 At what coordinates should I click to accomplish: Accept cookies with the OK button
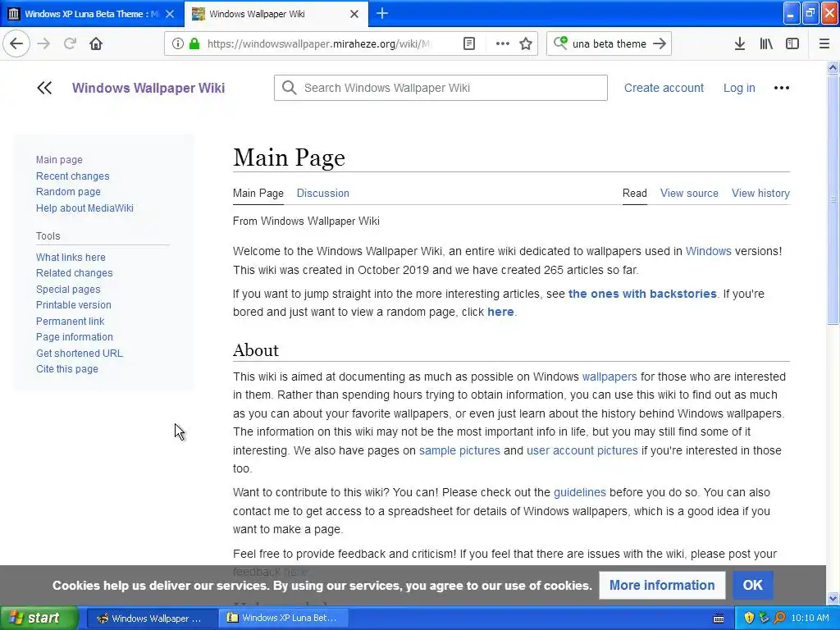point(753,585)
